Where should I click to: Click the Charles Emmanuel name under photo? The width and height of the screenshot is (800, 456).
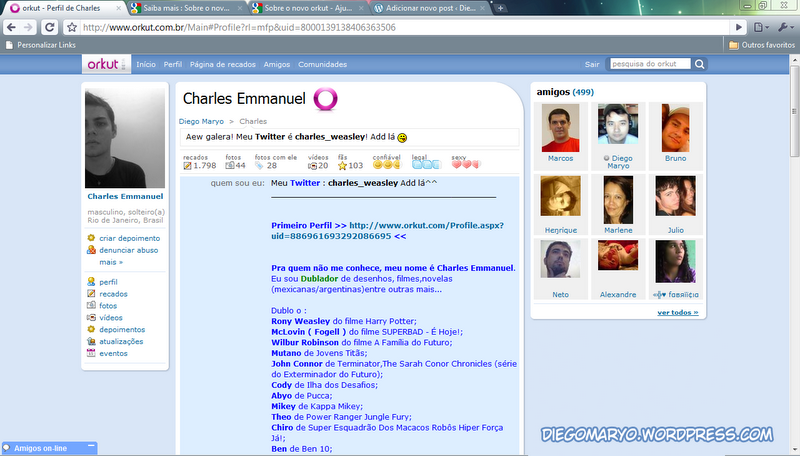[x=125, y=196]
